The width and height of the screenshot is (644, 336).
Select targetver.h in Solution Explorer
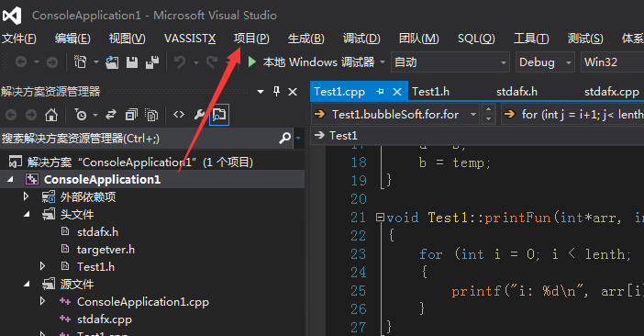(105, 250)
